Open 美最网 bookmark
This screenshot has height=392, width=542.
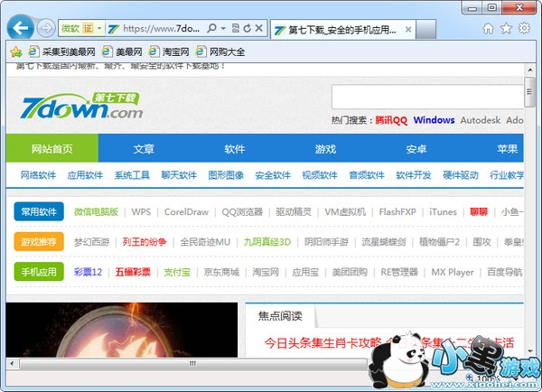(x=122, y=52)
